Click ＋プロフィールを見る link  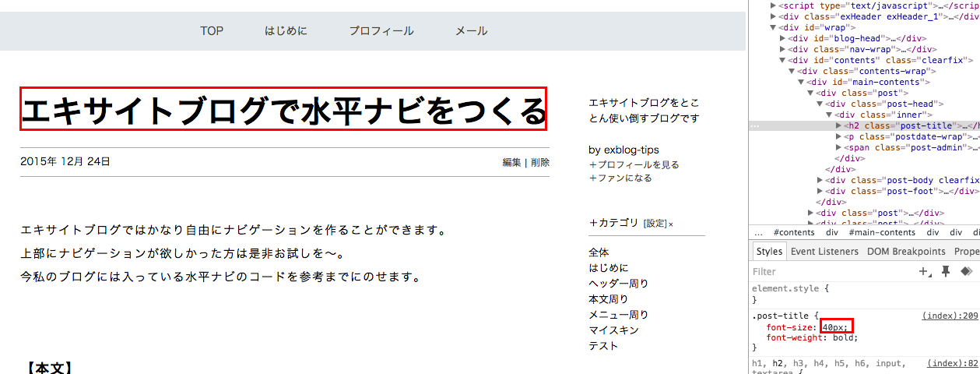tap(634, 164)
